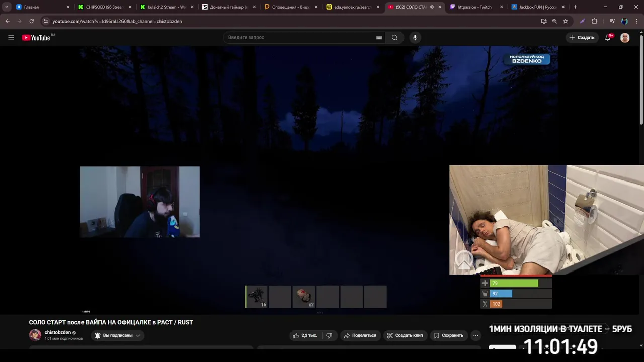644x362 pixels.
Task: Close the Главная tab
Action: pos(68,7)
